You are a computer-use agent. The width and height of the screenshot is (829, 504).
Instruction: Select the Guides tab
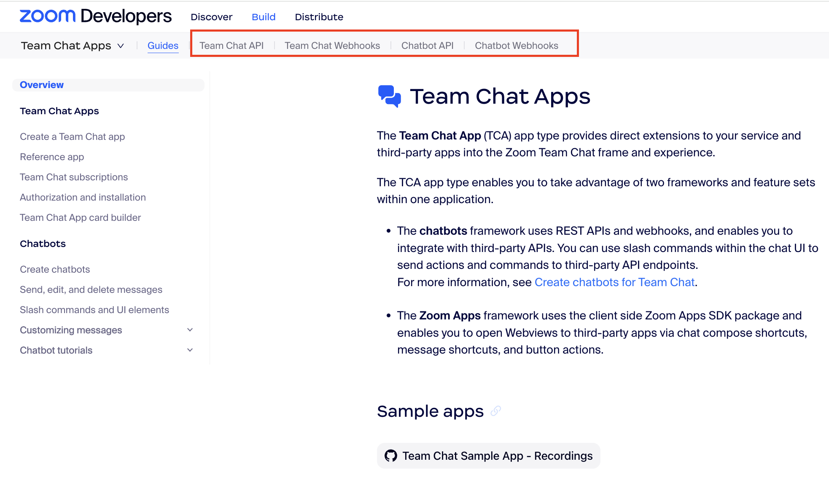(x=163, y=46)
